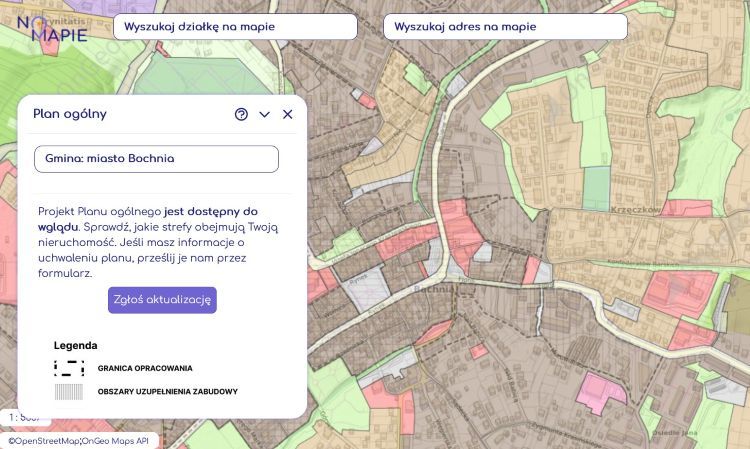This screenshot has height=449, width=750.
Task: Focus the Wyszukaj działkę na mapie field
Action: (235, 27)
